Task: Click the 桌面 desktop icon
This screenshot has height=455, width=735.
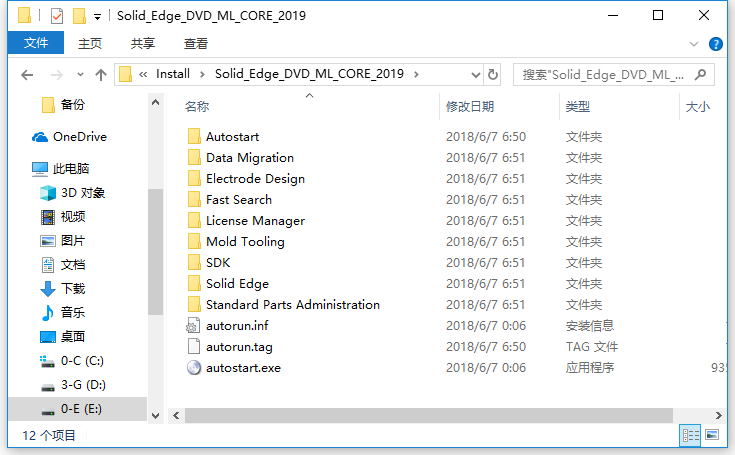Action: point(48,336)
